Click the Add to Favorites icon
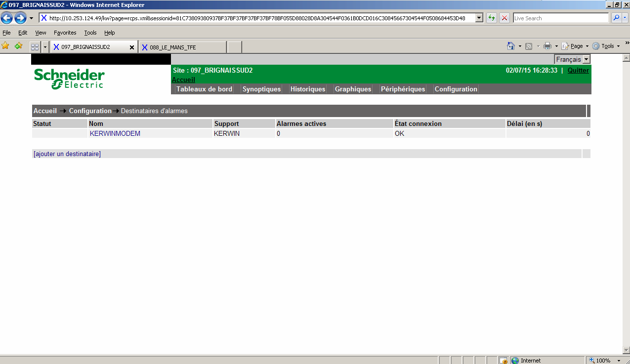630x364 pixels. coord(18,46)
